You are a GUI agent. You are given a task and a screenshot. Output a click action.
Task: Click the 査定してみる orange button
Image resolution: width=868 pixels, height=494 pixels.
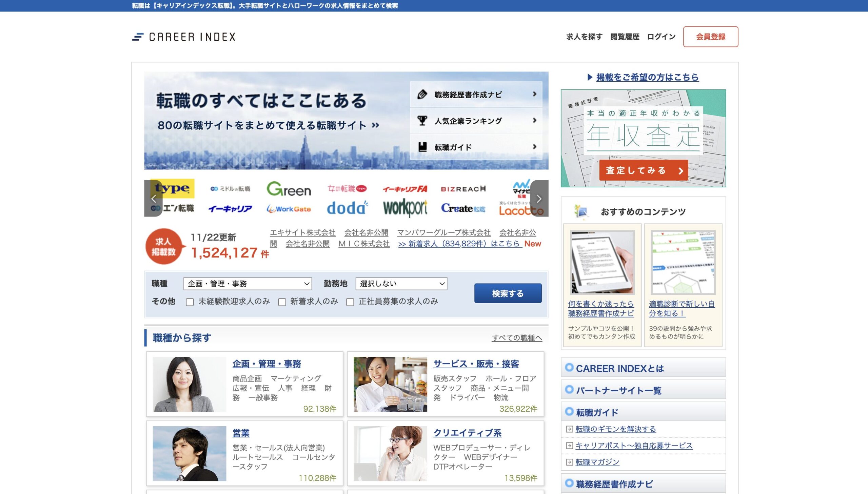(643, 170)
